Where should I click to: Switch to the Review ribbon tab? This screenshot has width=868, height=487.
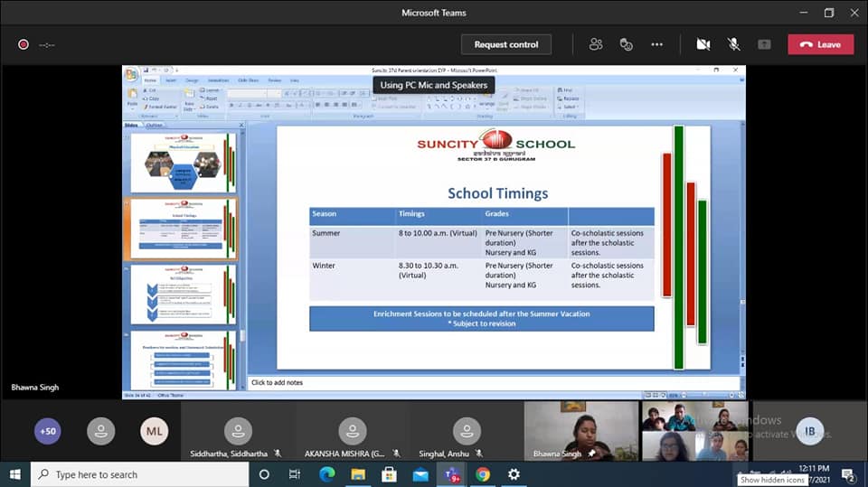pyautogui.click(x=275, y=80)
